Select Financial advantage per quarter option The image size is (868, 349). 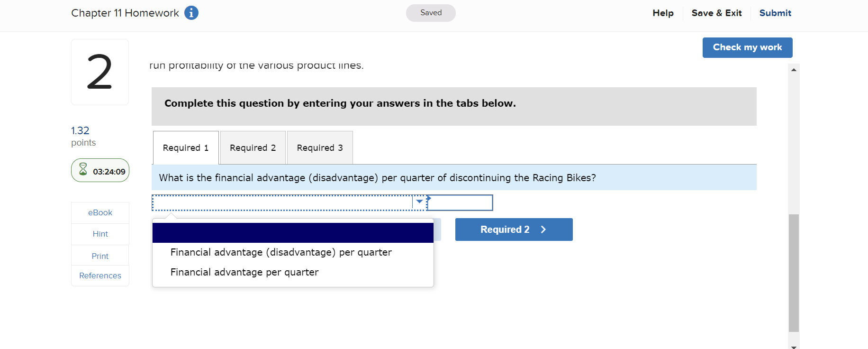click(x=244, y=272)
